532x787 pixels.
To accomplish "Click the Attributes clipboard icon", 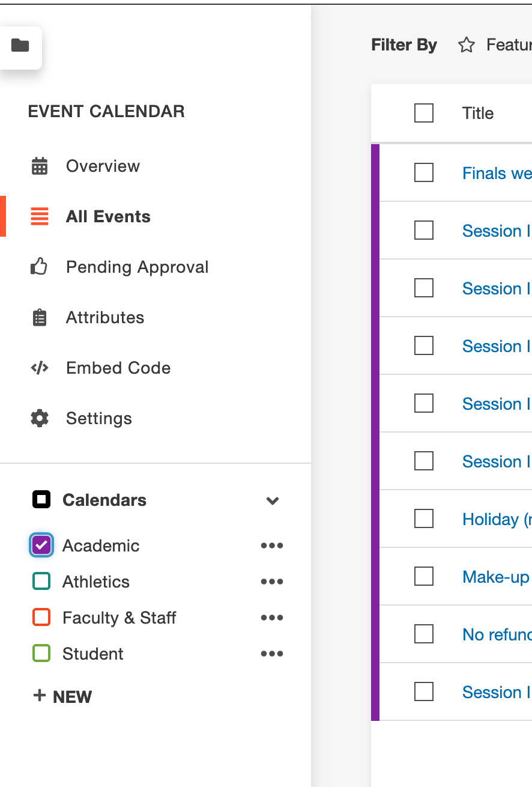I will [x=40, y=317].
